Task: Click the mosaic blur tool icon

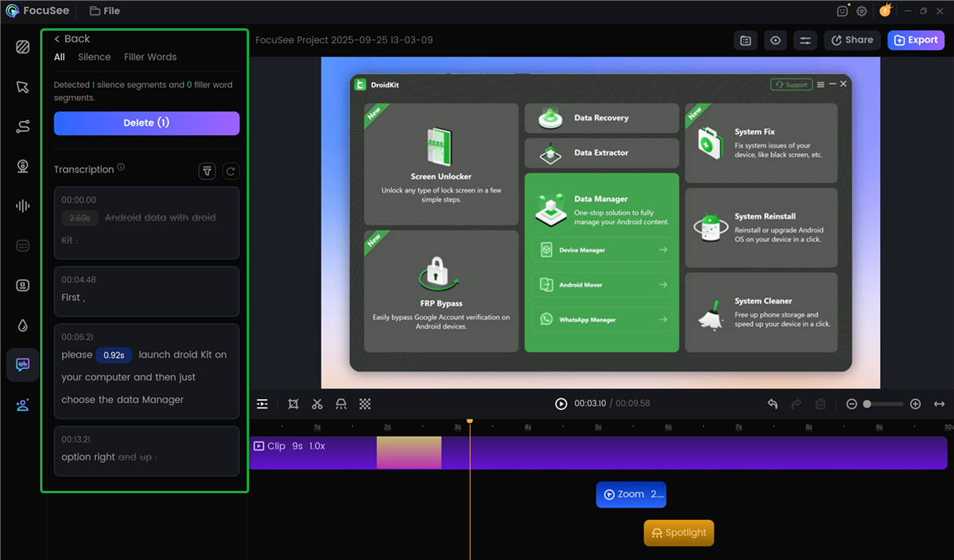Action: pyautogui.click(x=365, y=404)
